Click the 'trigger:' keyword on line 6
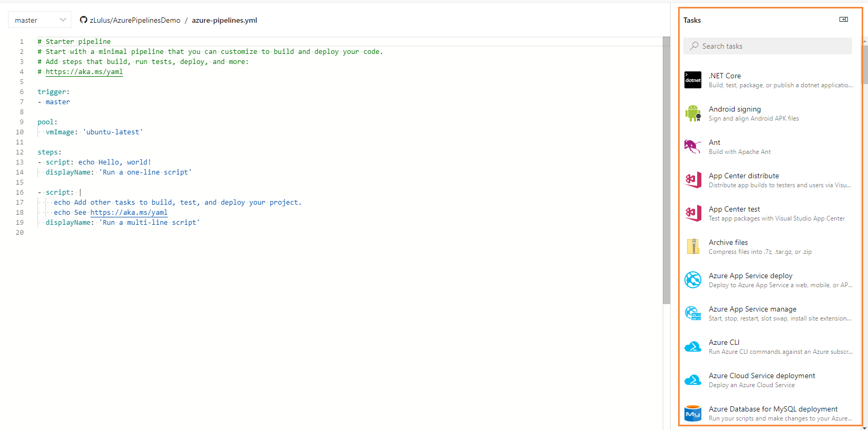868x430 pixels. point(53,92)
